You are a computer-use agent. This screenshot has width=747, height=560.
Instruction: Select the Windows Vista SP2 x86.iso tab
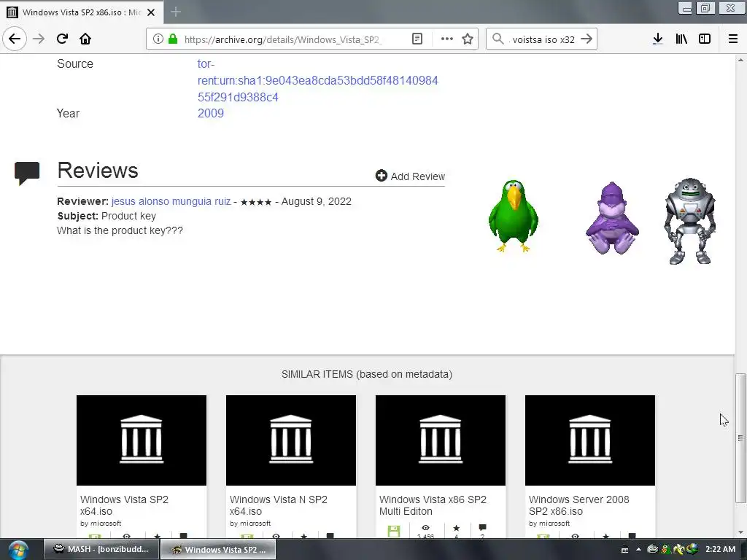click(x=82, y=12)
